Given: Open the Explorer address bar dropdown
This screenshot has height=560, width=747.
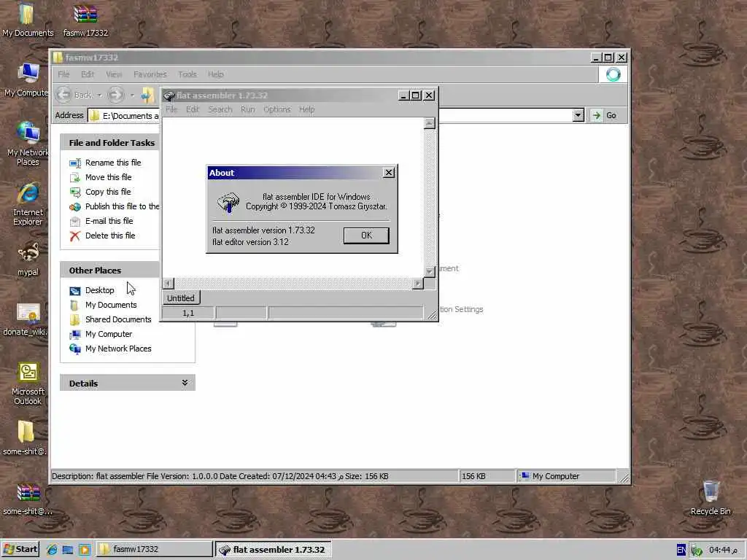Looking at the screenshot, I should pos(578,115).
